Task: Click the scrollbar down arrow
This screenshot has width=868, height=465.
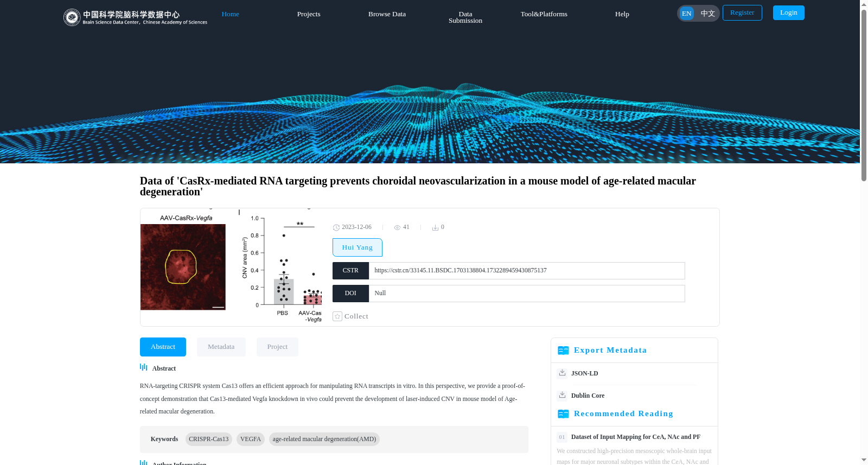Action: pos(864,460)
